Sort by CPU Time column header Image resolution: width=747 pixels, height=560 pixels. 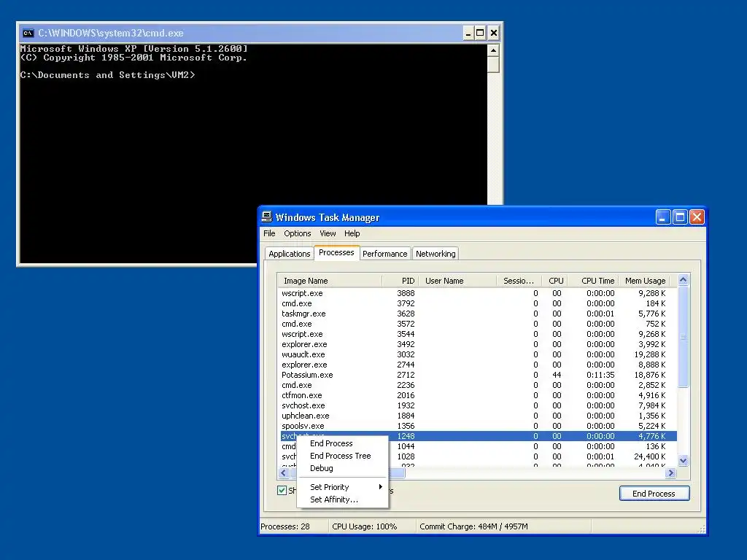(x=593, y=281)
